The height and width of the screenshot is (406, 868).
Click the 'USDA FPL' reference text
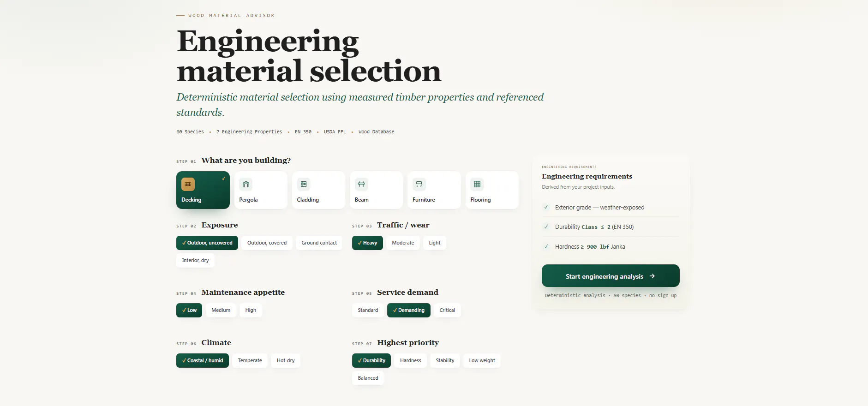[335, 132]
